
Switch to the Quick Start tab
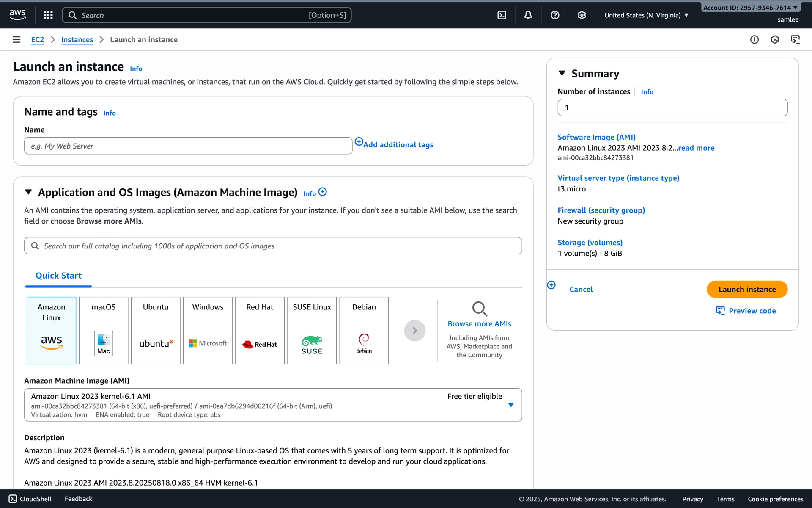[58, 276]
